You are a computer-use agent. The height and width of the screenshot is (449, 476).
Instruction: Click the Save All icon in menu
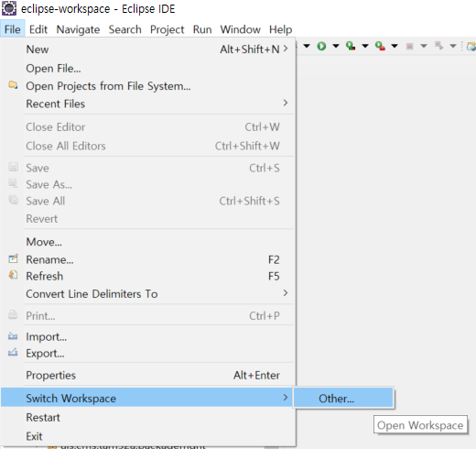(x=13, y=200)
